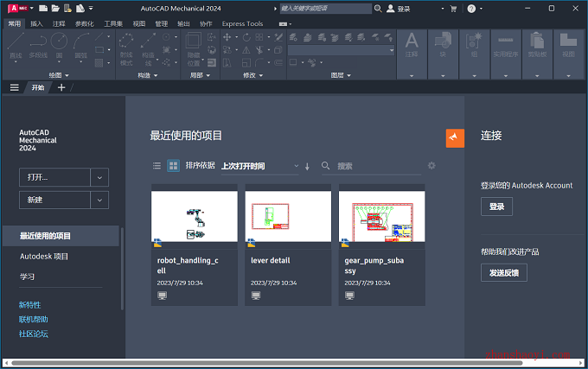The height and width of the screenshot is (369, 588).
Task: Expand the Layers (图层) panel
Action: pos(341,75)
